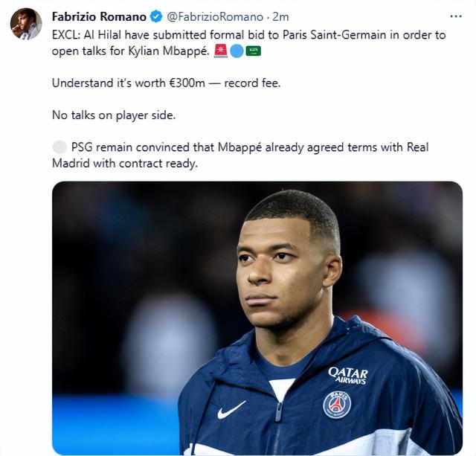Click the PSG crest on the jacket
The image size is (476, 456).
(x=336, y=404)
